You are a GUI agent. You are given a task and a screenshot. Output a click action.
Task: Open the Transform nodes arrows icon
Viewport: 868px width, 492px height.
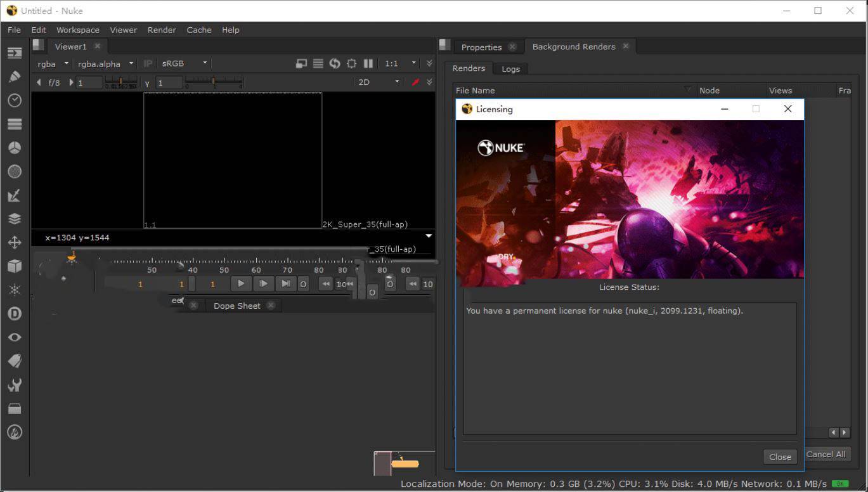tap(14, 242)
